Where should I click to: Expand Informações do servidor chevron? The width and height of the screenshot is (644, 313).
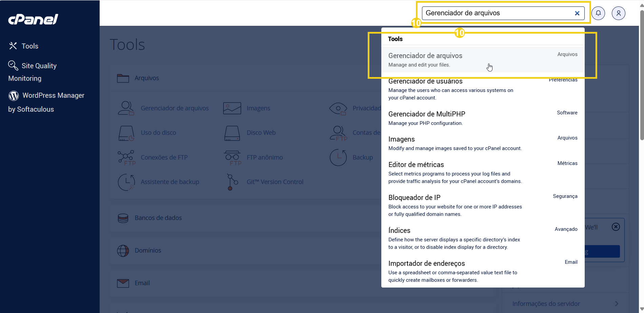coord(617,303)
